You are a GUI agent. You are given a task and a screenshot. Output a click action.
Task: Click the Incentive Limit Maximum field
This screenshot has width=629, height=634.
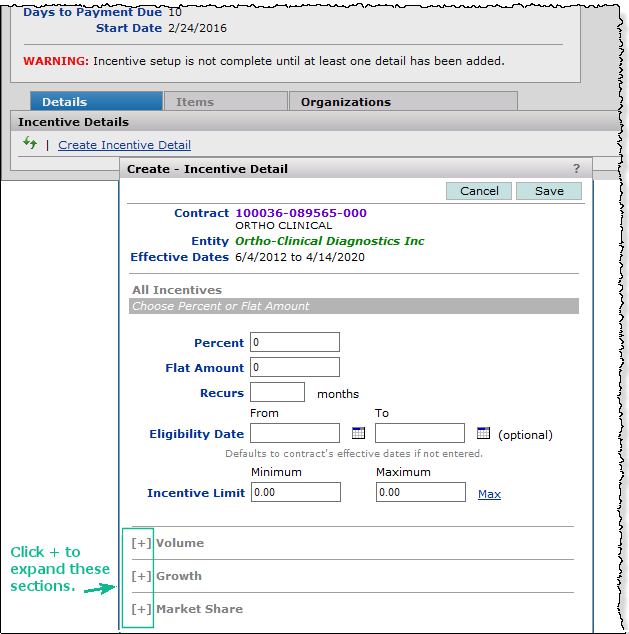[420, 492]
